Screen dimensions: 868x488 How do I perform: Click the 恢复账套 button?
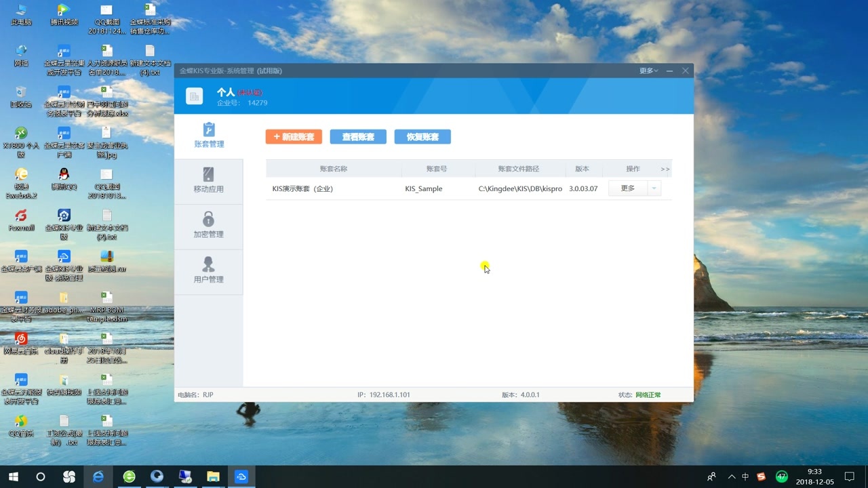click(x=422, y=137)
